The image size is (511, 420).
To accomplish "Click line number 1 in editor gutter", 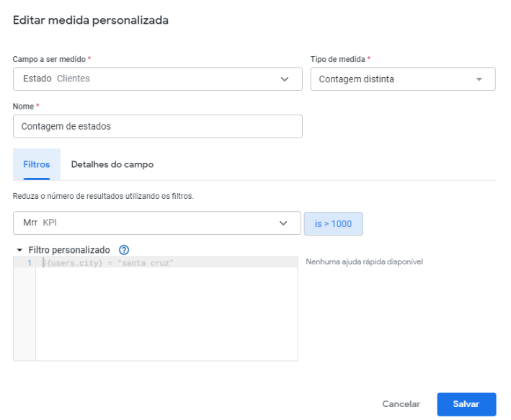I will click(30, 263).
